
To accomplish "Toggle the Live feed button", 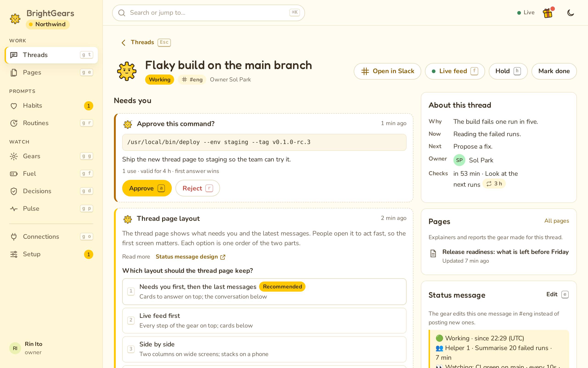I will click(455, 71).
